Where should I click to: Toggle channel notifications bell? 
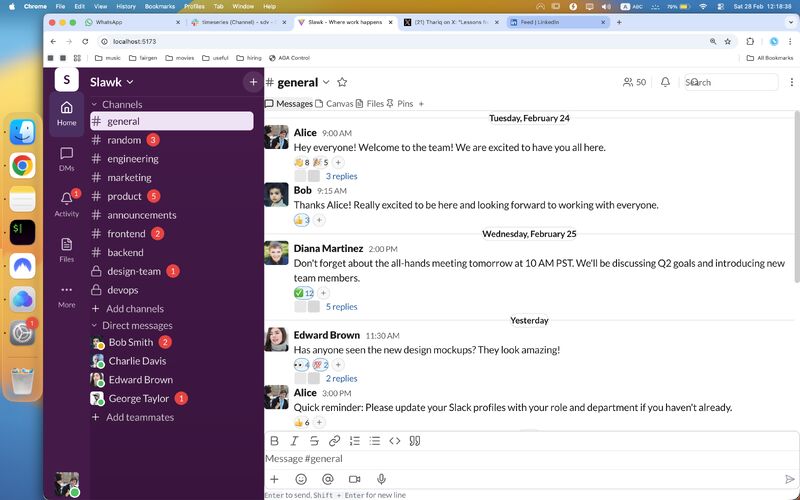click(665, 82)
